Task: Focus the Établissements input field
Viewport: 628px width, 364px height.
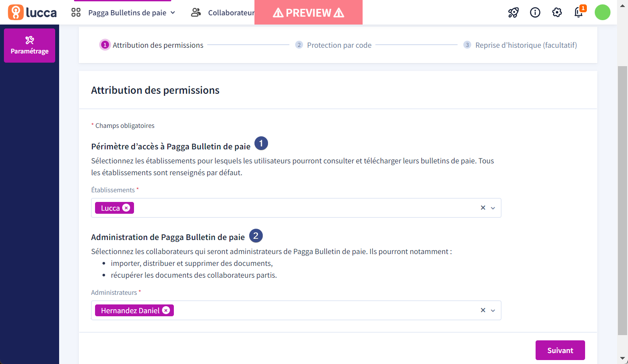Action: tap(296, 208)
